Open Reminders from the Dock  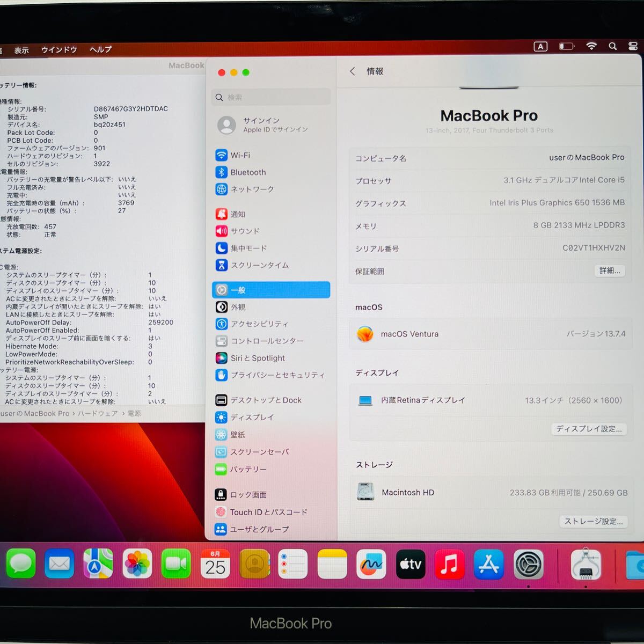(x=293, y=564)
